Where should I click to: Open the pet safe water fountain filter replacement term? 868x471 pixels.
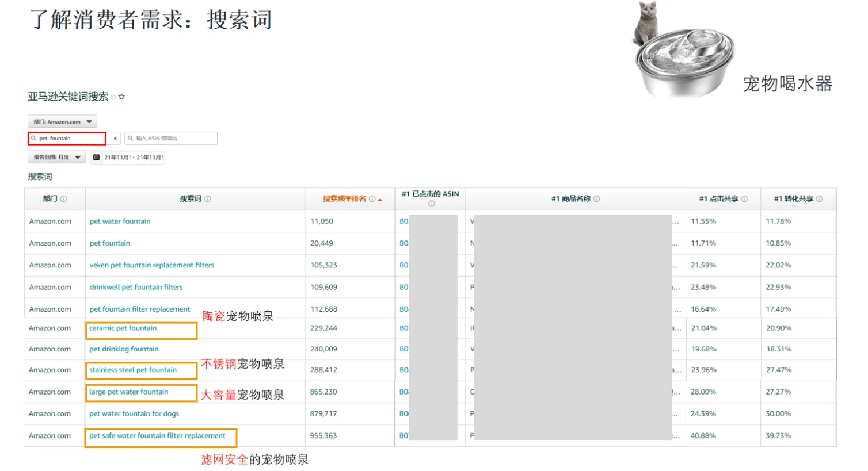tap(157, 435)
